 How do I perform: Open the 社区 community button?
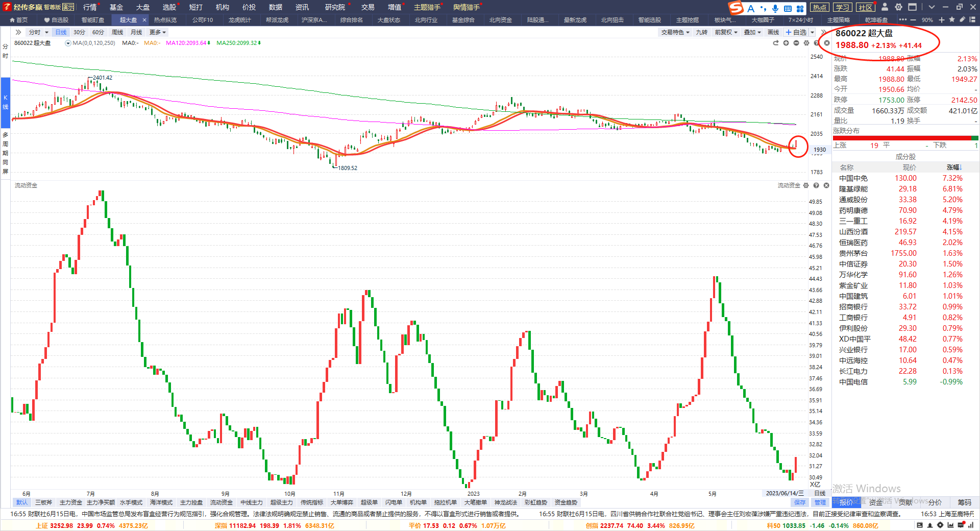click(x=866, y=7)
